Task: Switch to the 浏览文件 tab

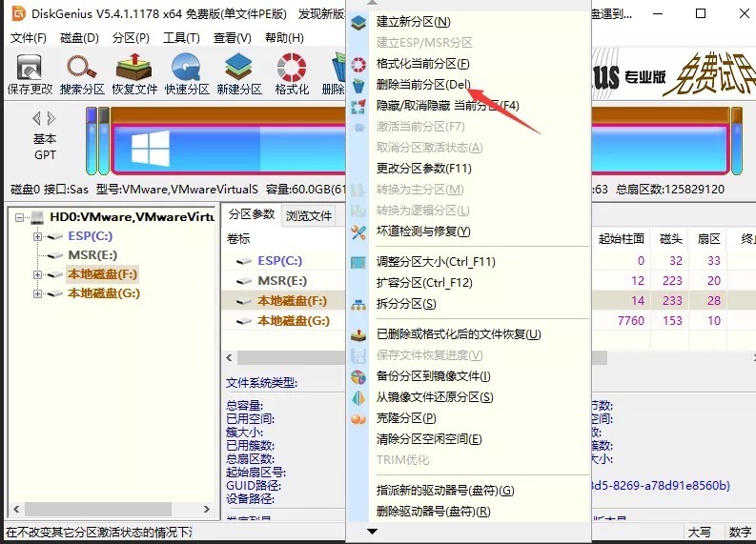Action: (309, 215)
